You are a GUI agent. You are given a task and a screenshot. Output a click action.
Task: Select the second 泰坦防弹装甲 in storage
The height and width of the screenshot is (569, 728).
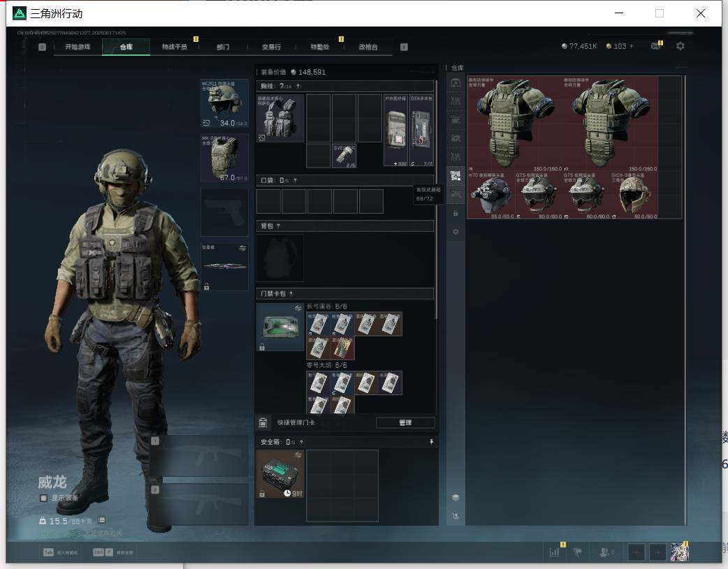[610, 124]
